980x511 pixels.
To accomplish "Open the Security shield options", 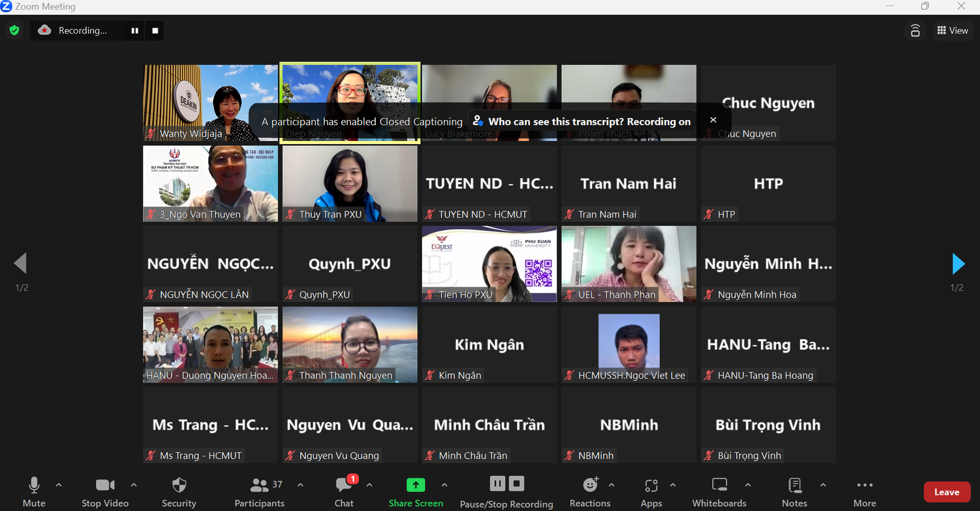I will coord(179,492).
